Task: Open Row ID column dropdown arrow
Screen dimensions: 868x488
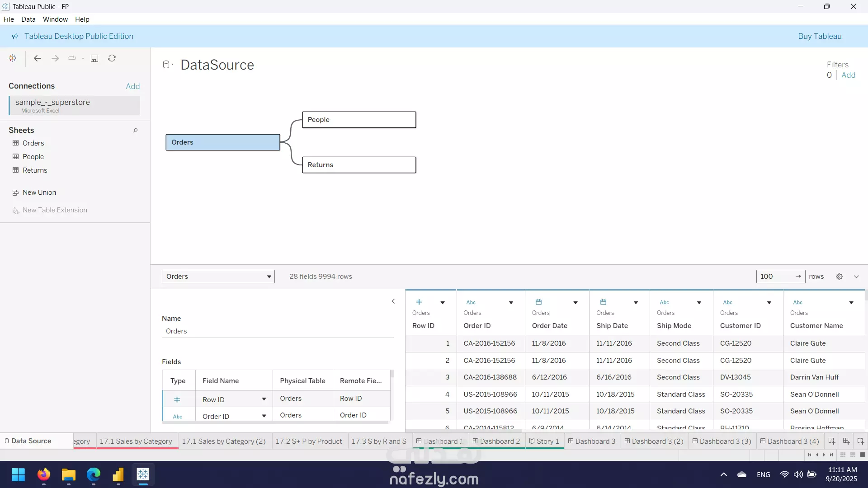Action: click(x=443, y=303)
